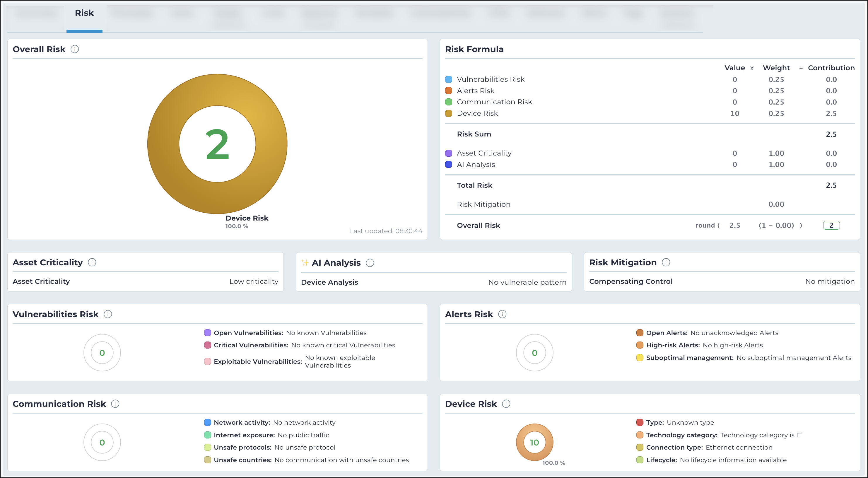Image resolution: width=868 pixels, height=478 pixels.
Task: Select the Risk tab
Action: [84, 13]
